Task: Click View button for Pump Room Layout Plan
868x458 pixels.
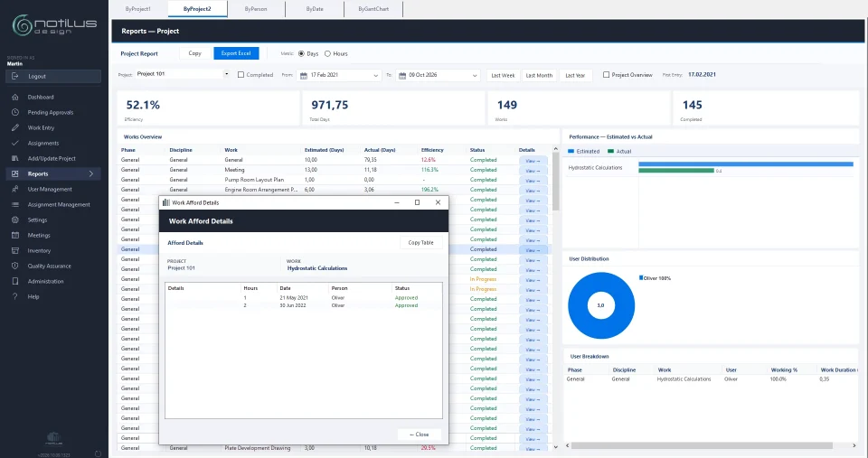Action: (533, 181)
